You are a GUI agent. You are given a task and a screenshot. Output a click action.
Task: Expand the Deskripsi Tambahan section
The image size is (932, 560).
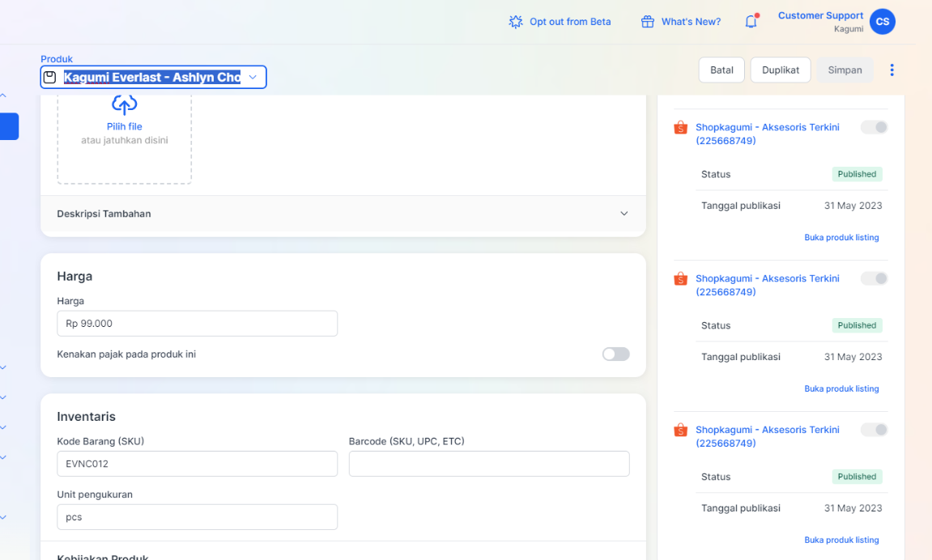pos(343,214)
